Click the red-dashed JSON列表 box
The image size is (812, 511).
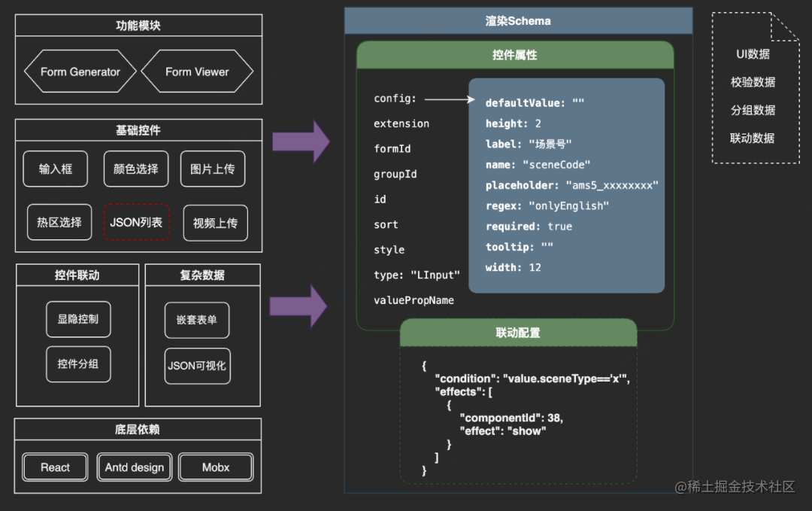coord(136,222)
